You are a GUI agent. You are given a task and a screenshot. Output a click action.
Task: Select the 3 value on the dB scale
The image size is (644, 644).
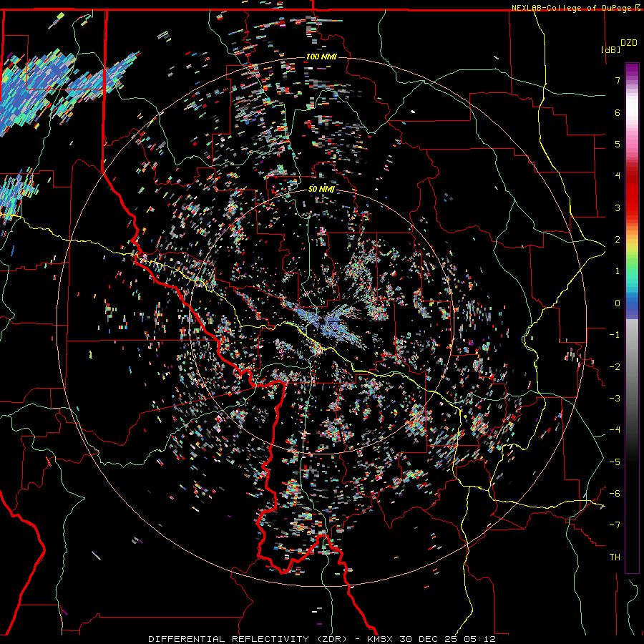click(x=618, y=208)
